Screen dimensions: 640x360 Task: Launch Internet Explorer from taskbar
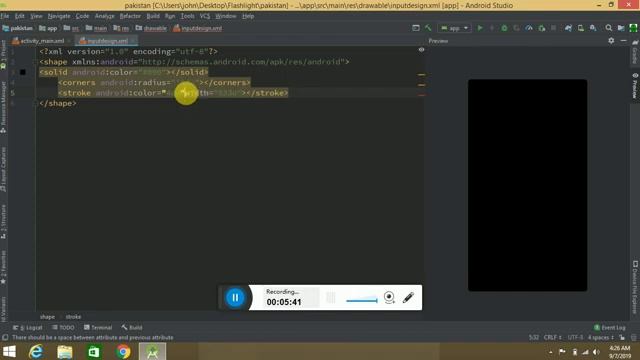click(36, 351)
